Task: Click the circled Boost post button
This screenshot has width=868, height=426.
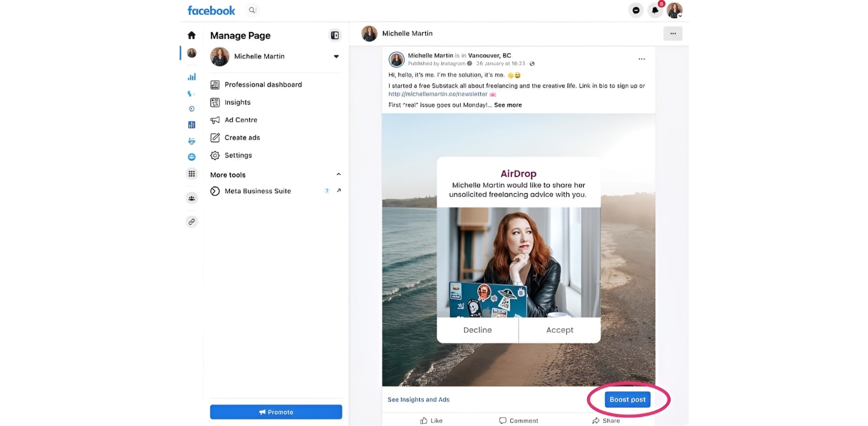Action: pyautogui.click(x=627, y=399)
